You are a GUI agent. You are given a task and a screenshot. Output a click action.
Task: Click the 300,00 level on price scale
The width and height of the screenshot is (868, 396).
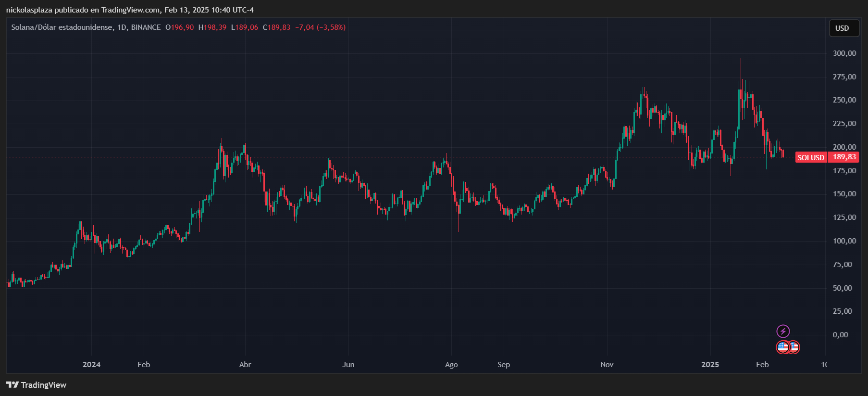tap(844, 53)
